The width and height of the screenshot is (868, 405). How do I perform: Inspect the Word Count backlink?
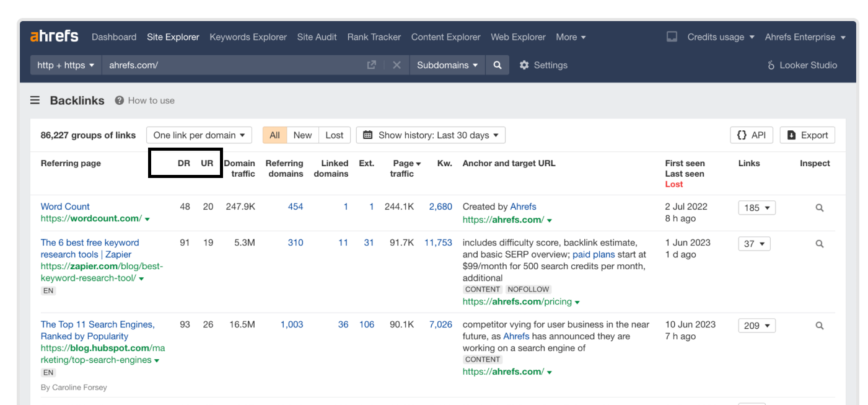click(820, 208)
